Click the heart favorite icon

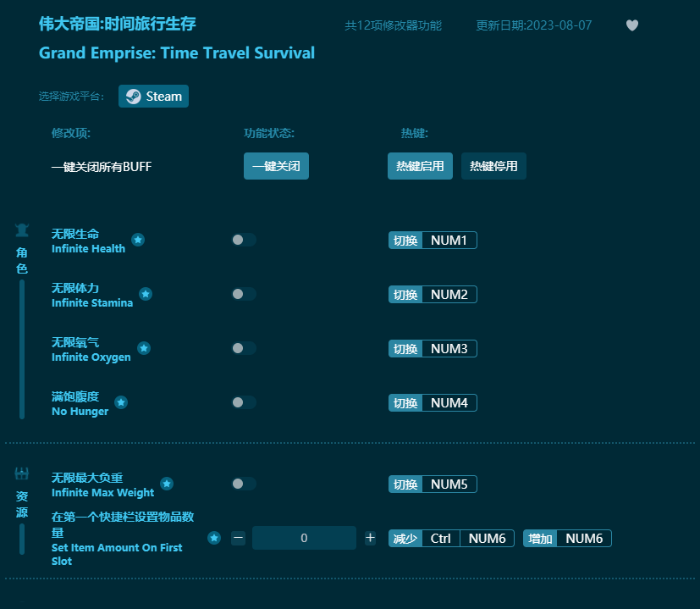pyautogui.click(x=631, y=25)
